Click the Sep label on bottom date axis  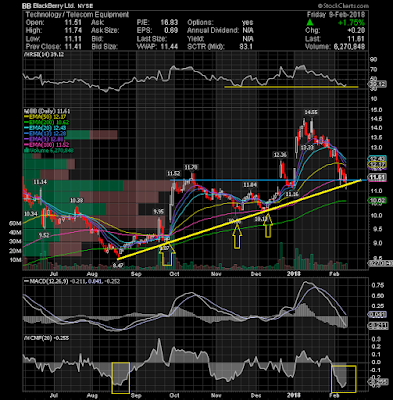(x=136, y=396)
